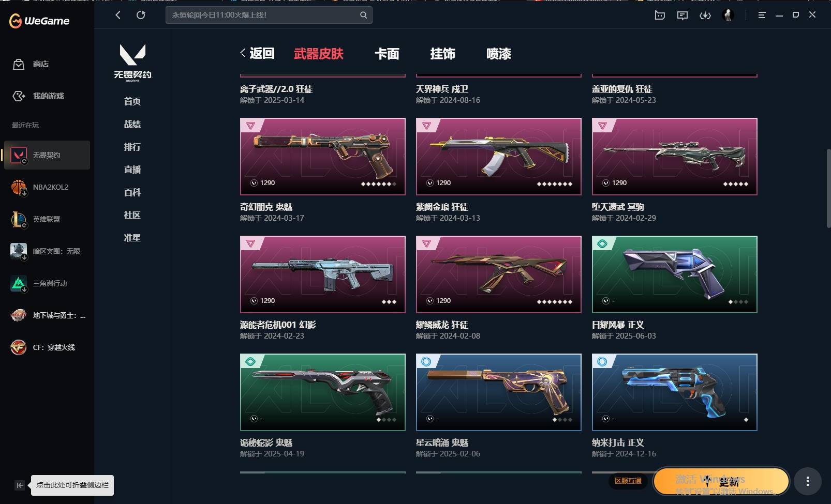Open 英雄联盟 game from sidebar
Image resolution: width=831 pixels, height=504 pixels.
[19, 219]
